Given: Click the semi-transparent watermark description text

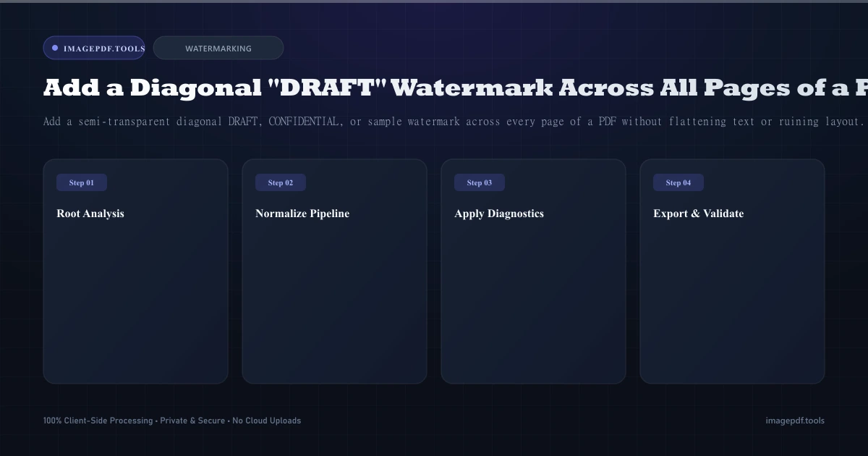Looking at the screenshot, I should [454, 121].
